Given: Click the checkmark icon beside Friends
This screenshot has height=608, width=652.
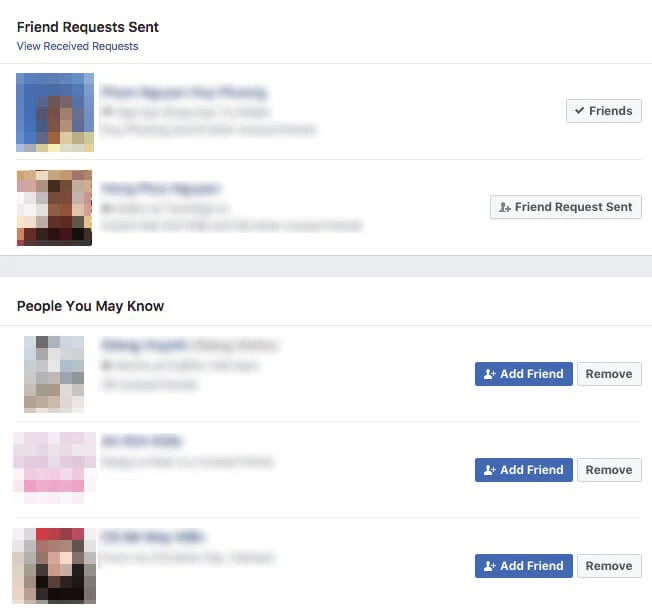Looking at the screenshot, I should point(579,111).
